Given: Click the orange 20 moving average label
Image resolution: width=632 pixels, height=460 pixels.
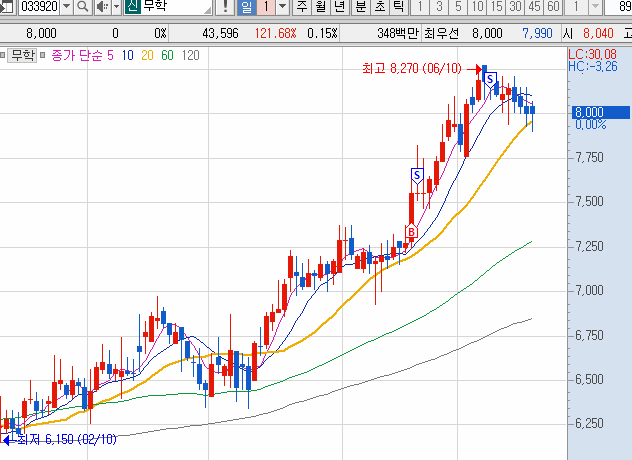Looking at the screenshot, I should [147, 54].
